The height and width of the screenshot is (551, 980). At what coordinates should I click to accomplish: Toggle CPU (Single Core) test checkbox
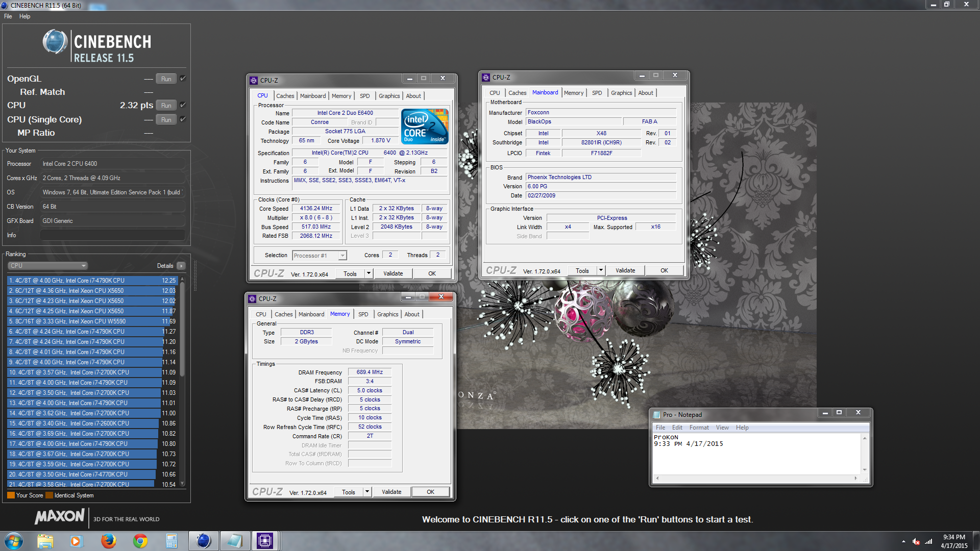tap(183, 119)
